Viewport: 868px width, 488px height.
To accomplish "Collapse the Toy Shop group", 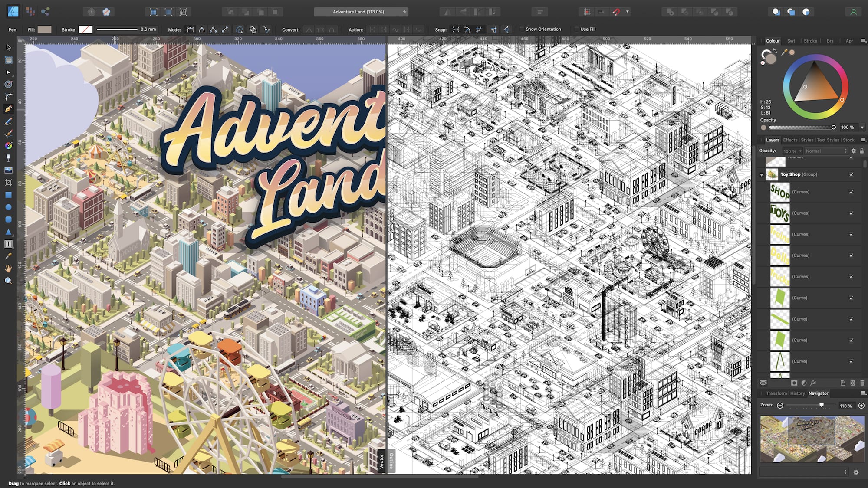I will (x=762, y=175).
